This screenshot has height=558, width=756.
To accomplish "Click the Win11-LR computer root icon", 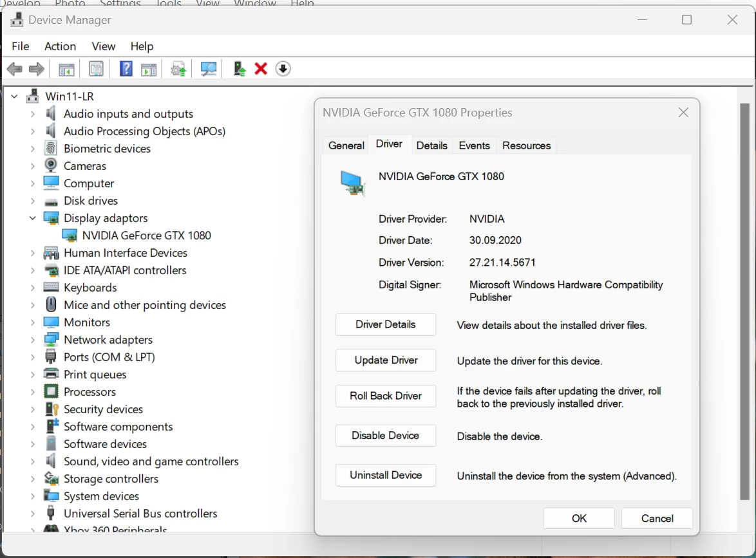I will [x=32, y=96].
